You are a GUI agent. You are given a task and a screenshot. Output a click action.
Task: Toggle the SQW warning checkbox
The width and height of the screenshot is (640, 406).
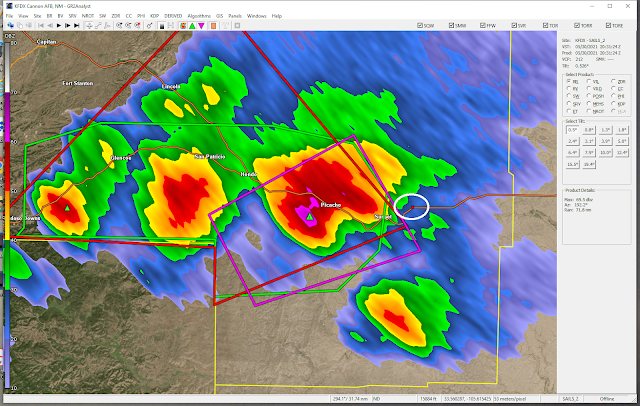(420, 25)
